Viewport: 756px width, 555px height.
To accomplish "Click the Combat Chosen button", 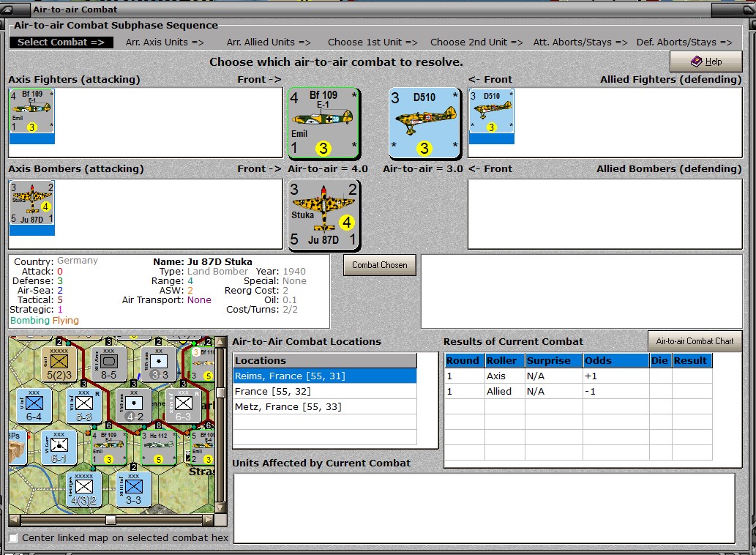I will click(379, 265).
